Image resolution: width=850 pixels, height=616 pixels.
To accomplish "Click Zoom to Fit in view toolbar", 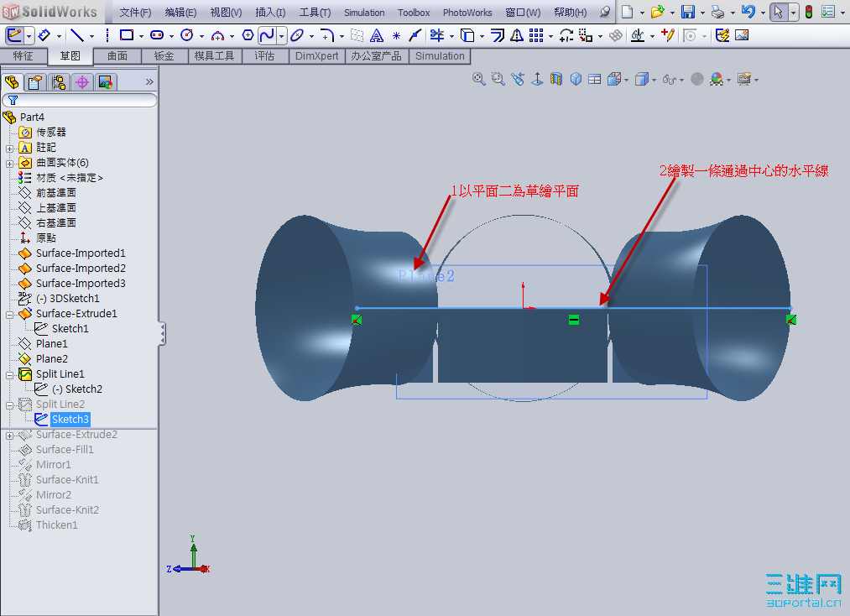I will [478, 79].
